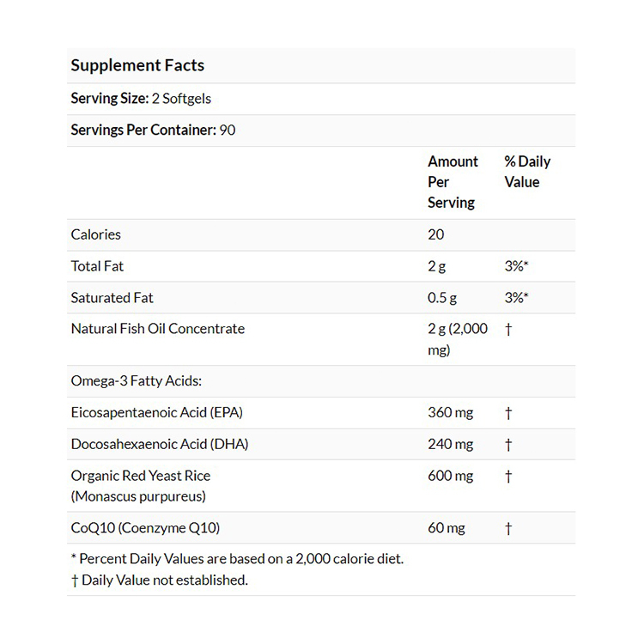Select Natural Fish Oil Concentrate text
The height and width of the screenshot is (644, 644).
158,329
